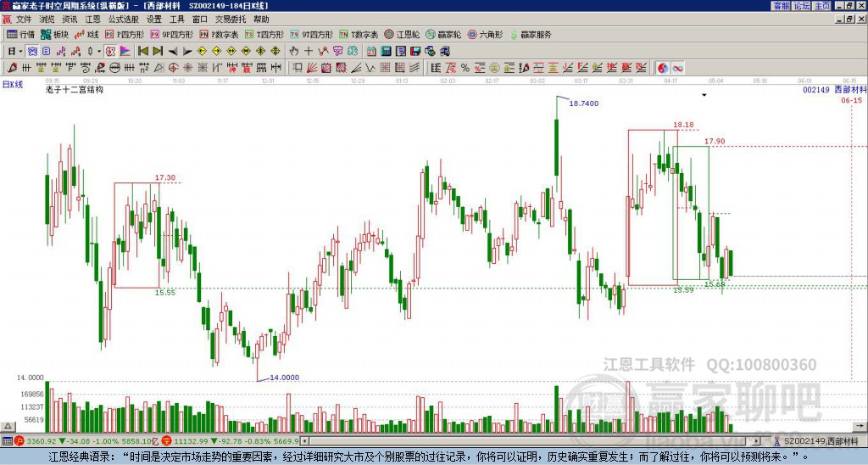The width and height of the screenshot is (868, 465).
Task: Select the percent % tool
Action: 465,68
